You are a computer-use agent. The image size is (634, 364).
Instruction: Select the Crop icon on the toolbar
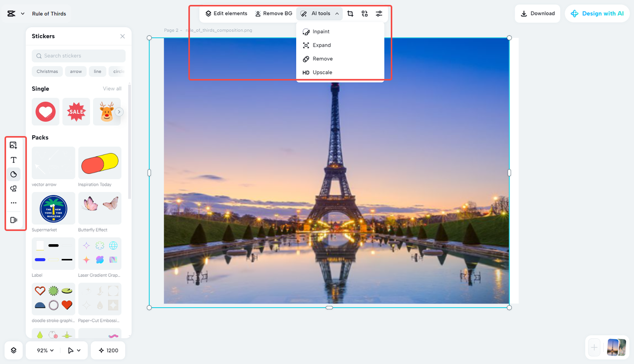350,13
